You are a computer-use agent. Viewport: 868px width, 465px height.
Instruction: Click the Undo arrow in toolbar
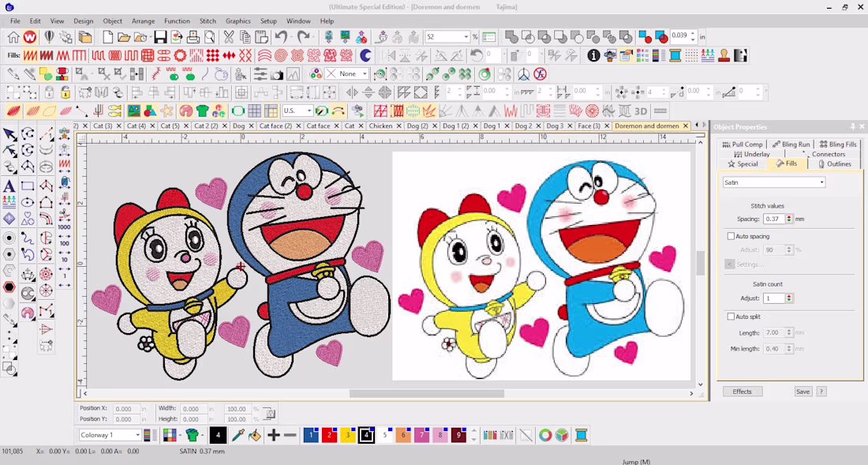[x=281, y=37]
